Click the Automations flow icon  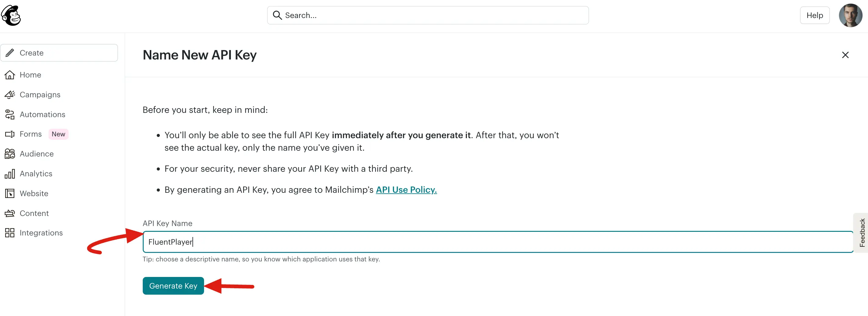click(10, 115)
